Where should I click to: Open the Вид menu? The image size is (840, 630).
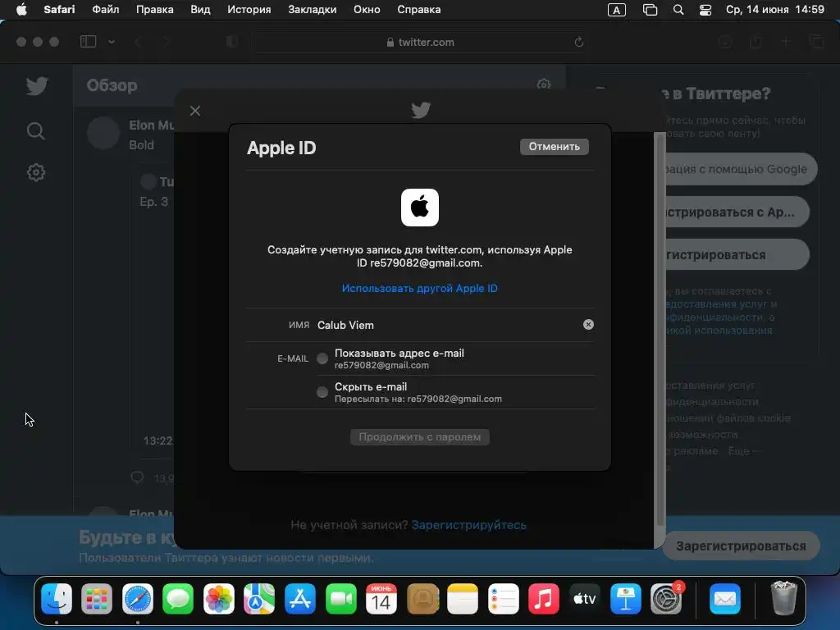point(200,10)
